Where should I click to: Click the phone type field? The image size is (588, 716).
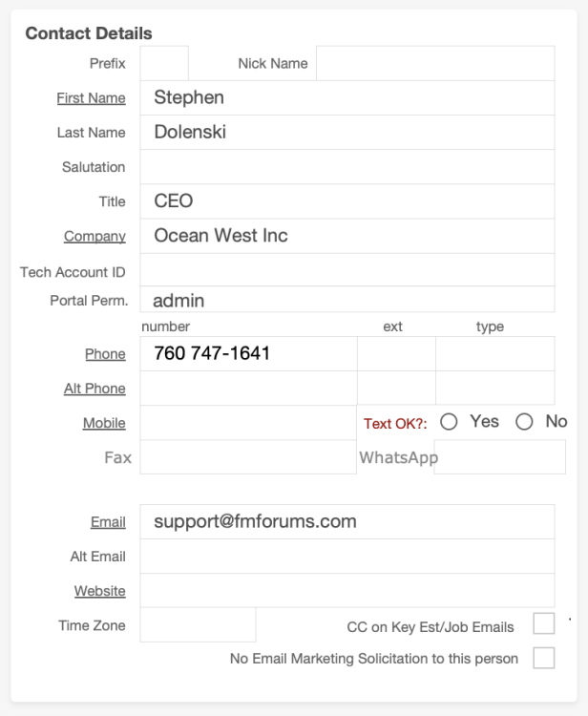coord(494,354)
